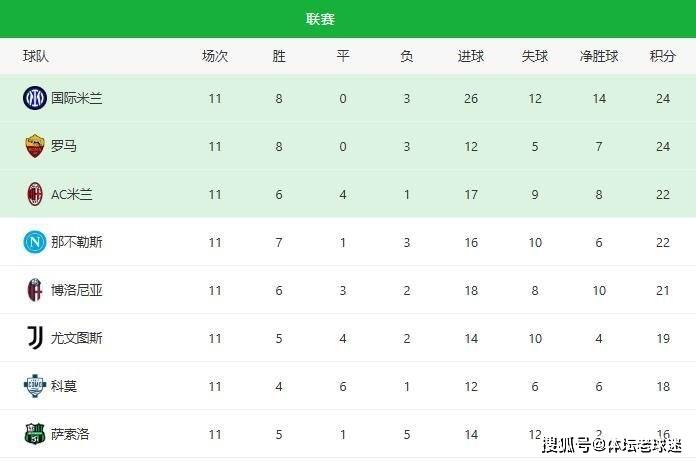Click the Inter Milan club crest
This screenshot has width=696, height=462.
pyautogui.click(x=35, y=98)
